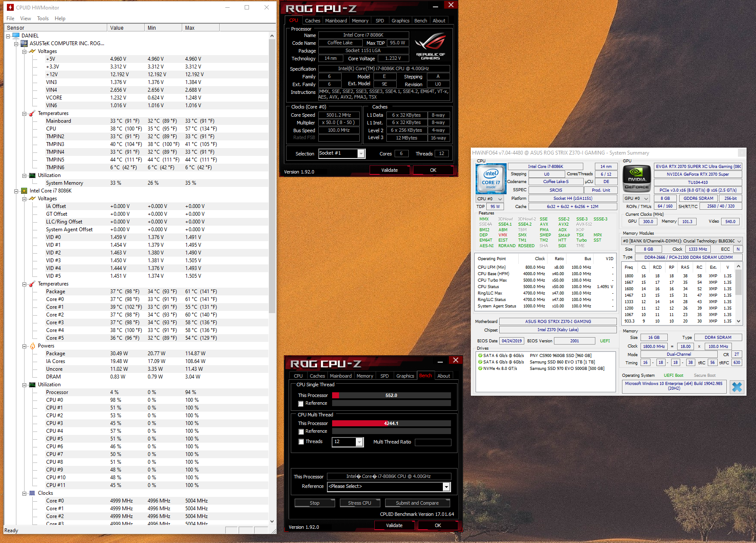Click OK in CPU-Z benchmark window
Image resolution: width=756 pixels, height=543 pixels.
tap(438, 525)
